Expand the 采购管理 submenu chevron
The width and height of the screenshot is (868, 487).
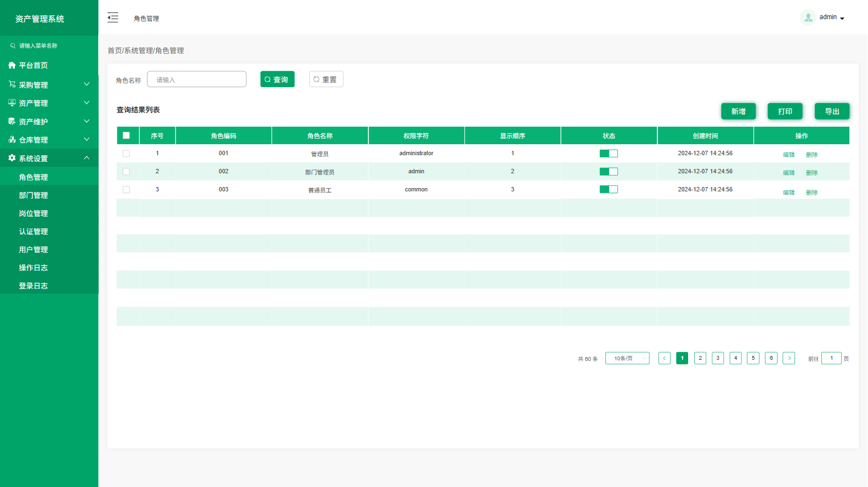pyautogui.click(x=87, y=84)
